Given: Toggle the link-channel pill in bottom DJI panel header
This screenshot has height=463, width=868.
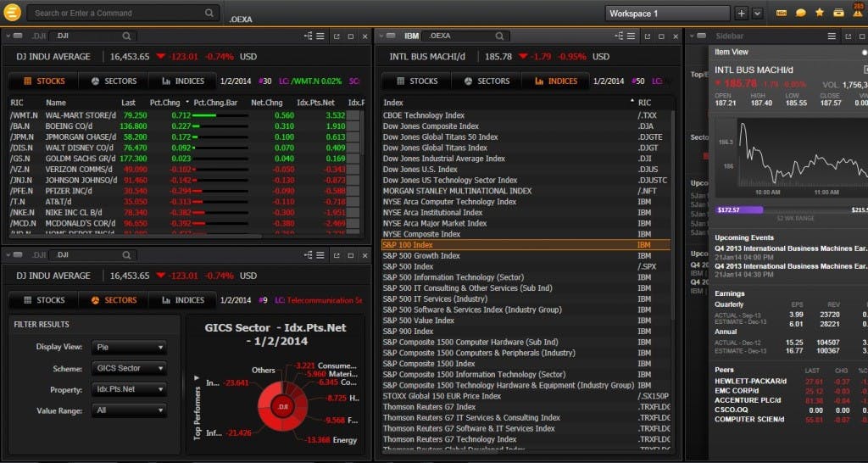Looking at the screenshot, I should pyautogui.click(x=18, y=255).
